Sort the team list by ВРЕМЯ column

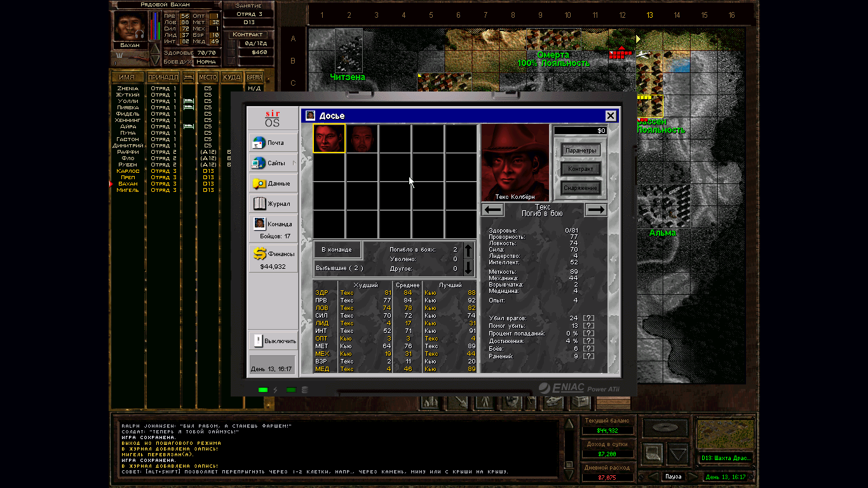pos(254,78)
